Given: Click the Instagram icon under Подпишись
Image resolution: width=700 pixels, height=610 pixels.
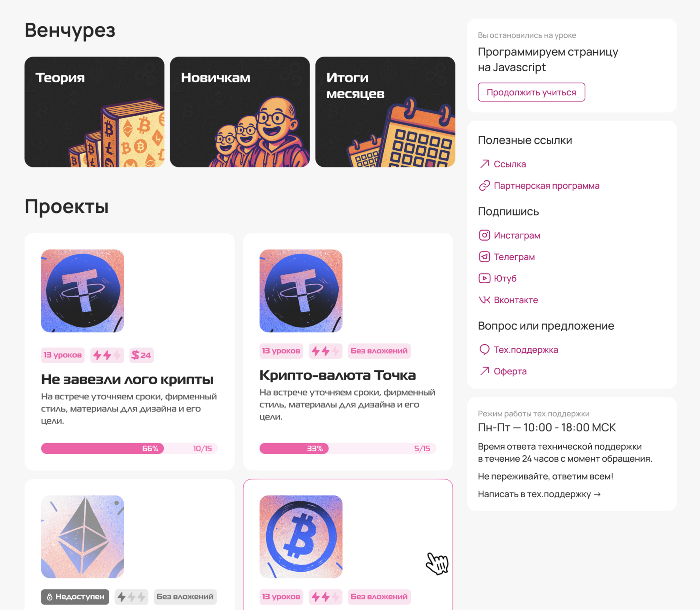Looking at the screenshot, I should point(484,235).
